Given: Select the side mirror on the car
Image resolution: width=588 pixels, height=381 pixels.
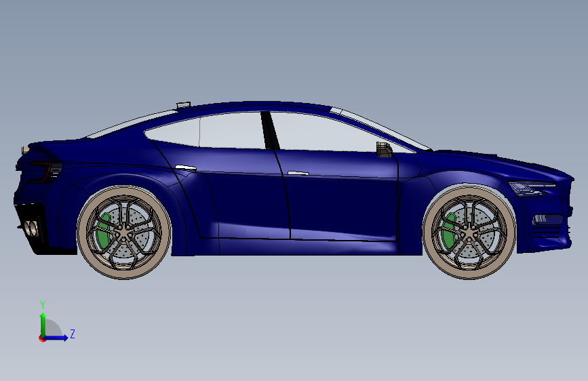Looking at the screenshot, I should 384,150.
